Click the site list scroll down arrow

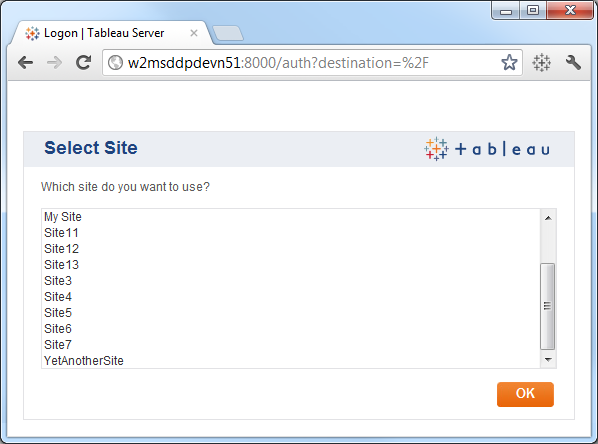(548, 359)
